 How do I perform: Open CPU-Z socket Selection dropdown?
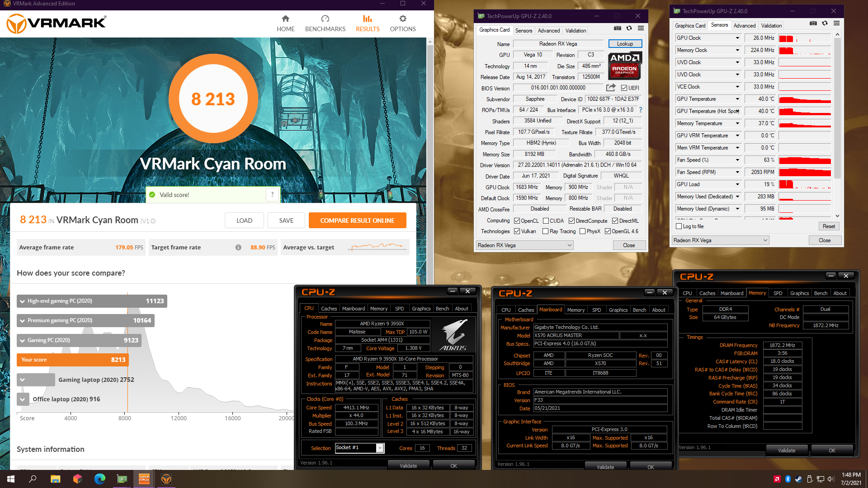380,448
